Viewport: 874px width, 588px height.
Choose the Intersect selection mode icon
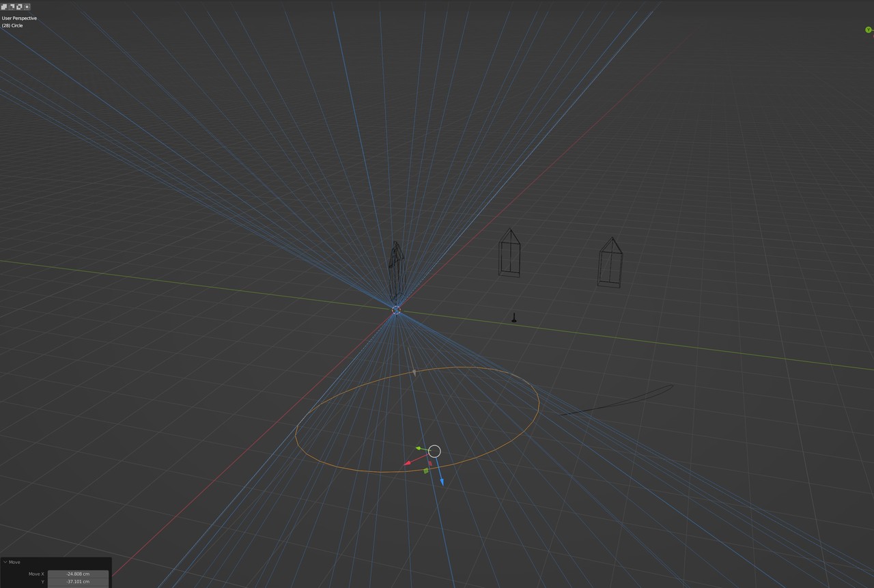coord(27,7)
